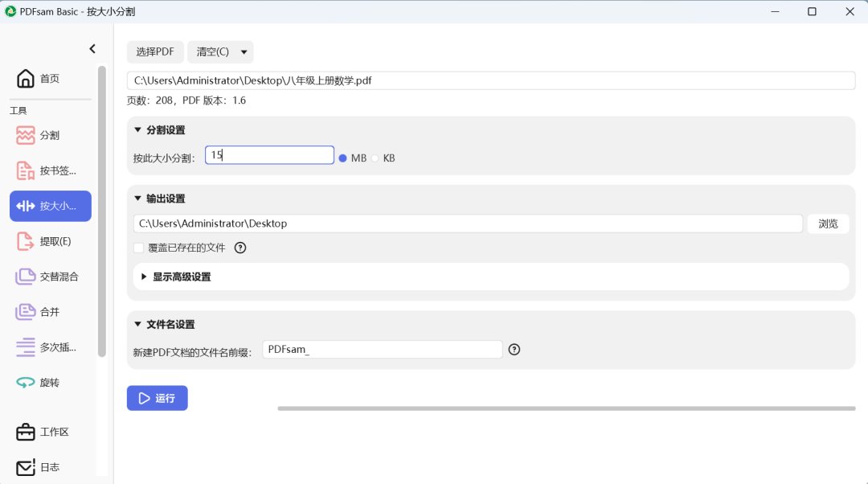Screen dimensions: 868x484
Task: Click the sidebar vertical scrollbar
Action: (102, 211)
